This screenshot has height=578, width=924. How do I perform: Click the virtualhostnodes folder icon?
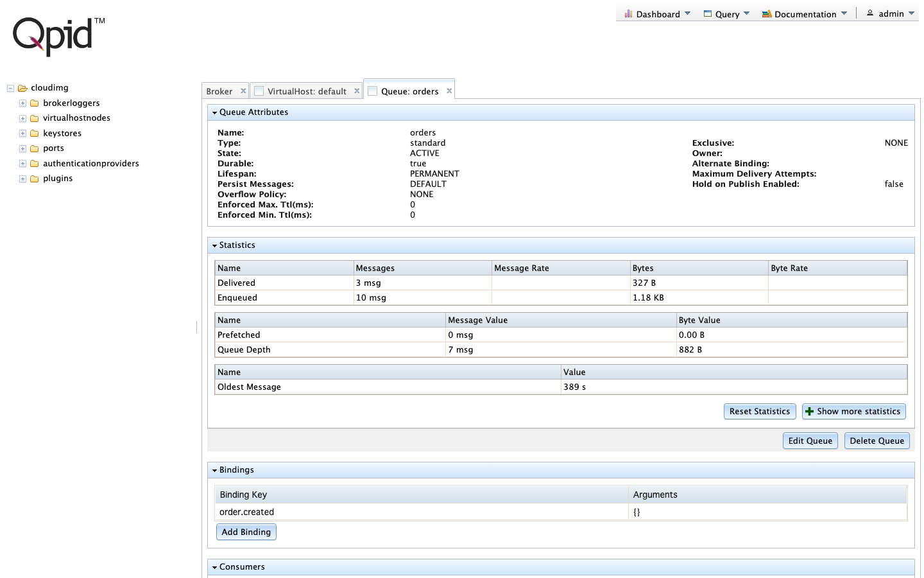tap(35, 118)
